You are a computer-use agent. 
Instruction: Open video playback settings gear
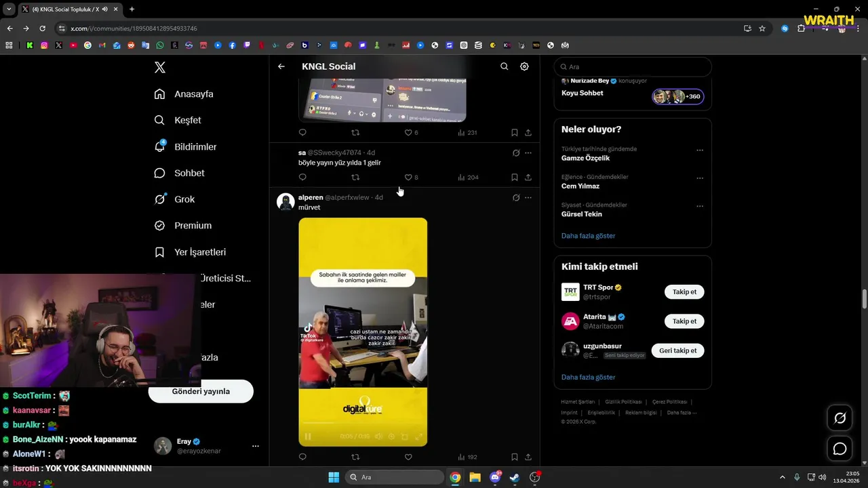tap(391, 436)
